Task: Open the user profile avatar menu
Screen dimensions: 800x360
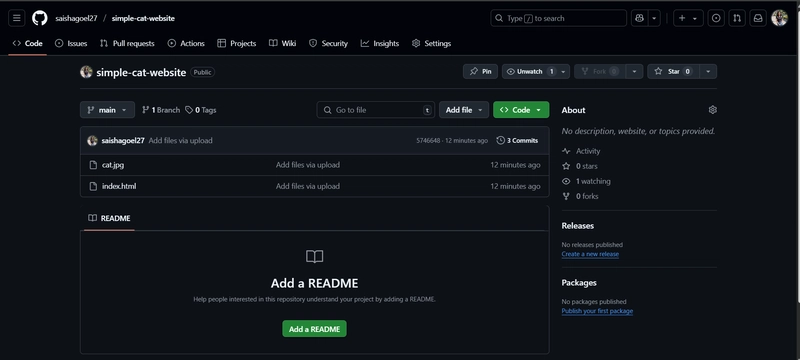Action: pyautogui.click(x=779, y=18)
